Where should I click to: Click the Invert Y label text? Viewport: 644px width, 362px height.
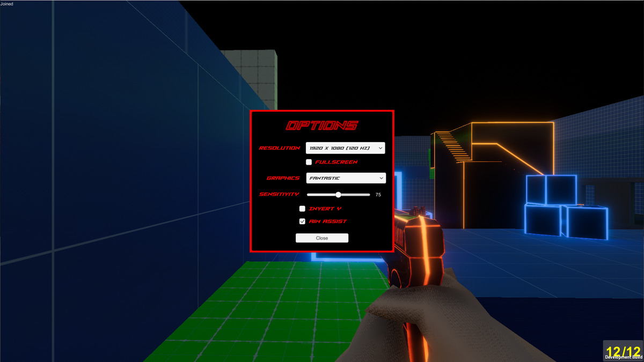tap(325, 209)
